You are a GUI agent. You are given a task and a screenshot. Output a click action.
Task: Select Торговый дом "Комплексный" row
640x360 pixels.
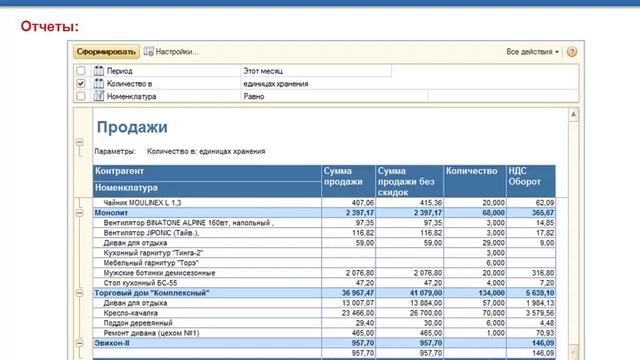(x=324, y=293)
